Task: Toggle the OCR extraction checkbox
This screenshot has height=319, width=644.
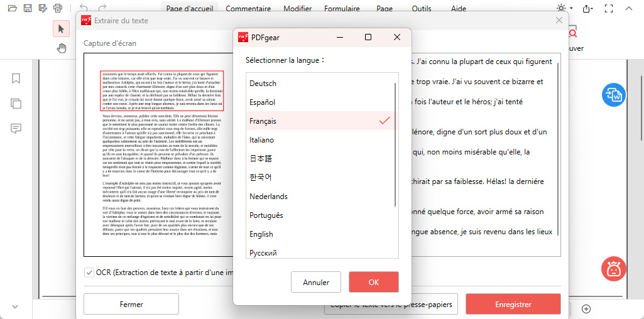Action: click(x=89, y=272)
